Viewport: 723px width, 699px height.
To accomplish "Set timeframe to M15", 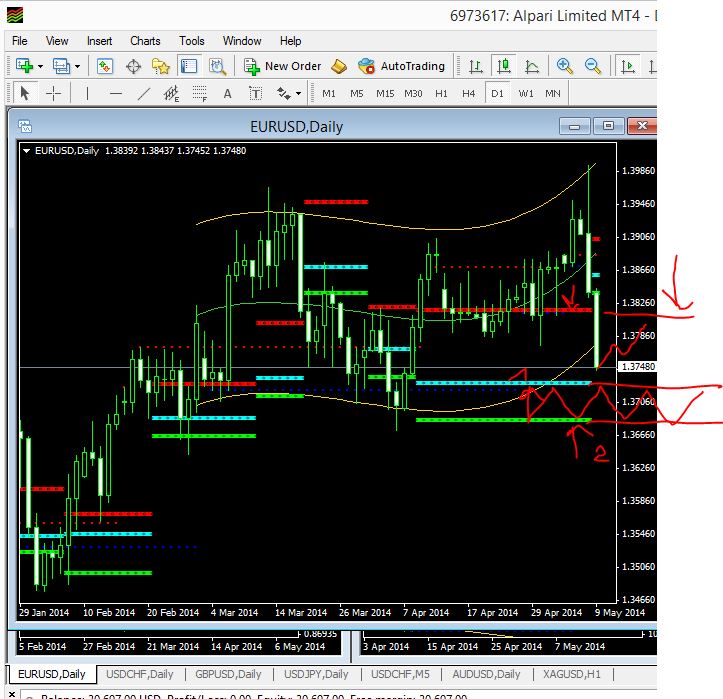I will pos(385,94).
